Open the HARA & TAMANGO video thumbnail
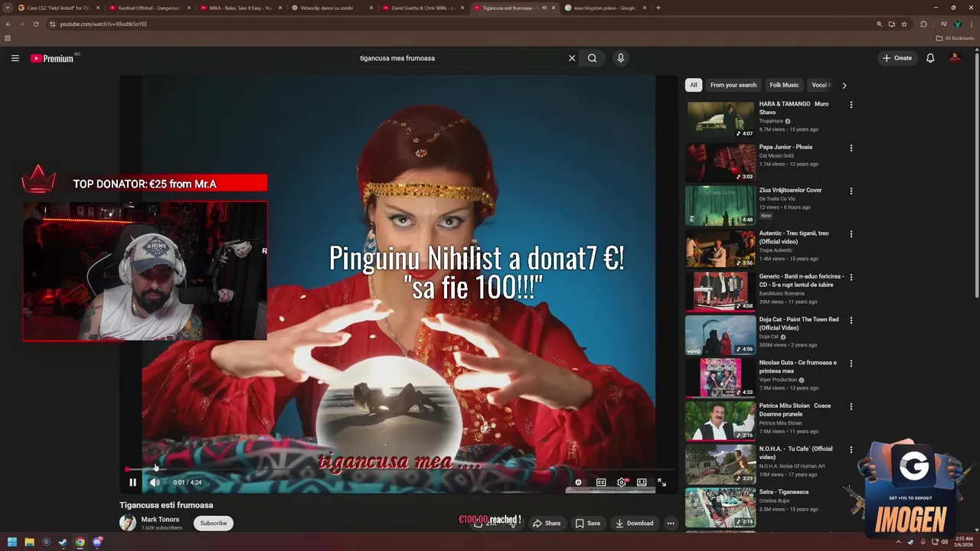 click(x=720, y=119)
